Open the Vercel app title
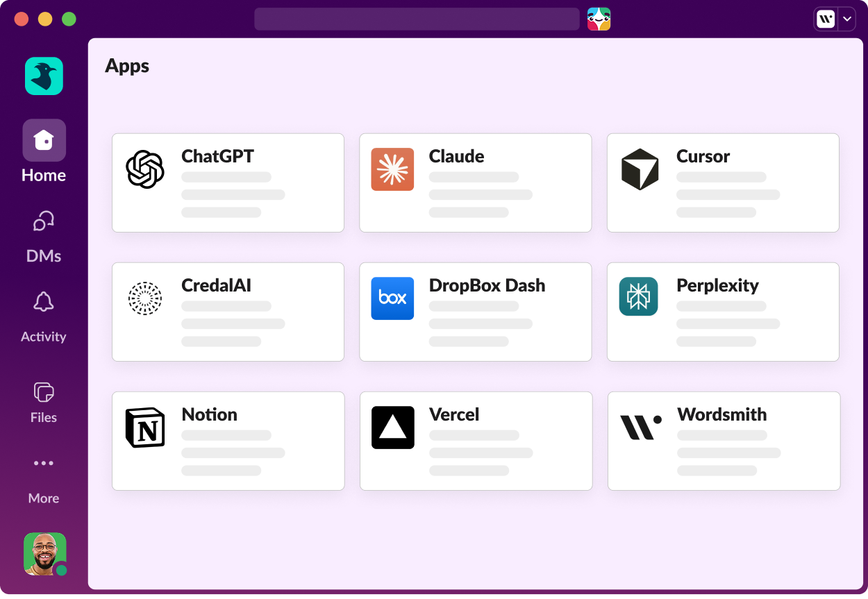Image resolution: width=868 pixels, height=599 pixels. [x=454, y=414]
